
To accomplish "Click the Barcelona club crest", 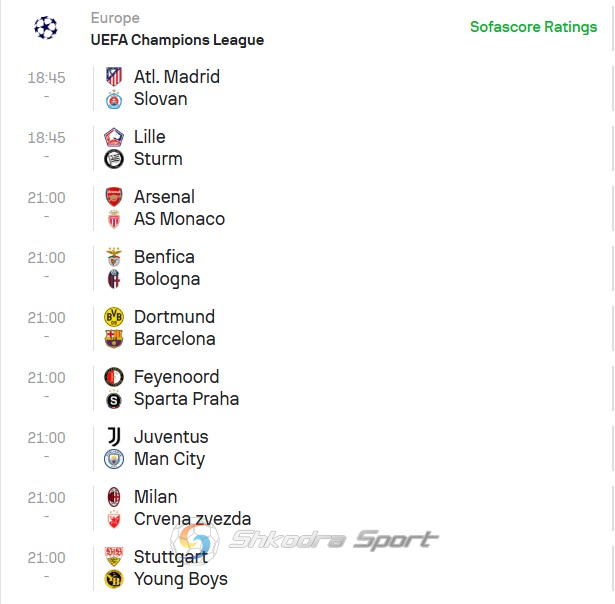I will click(x=114, y=339).
